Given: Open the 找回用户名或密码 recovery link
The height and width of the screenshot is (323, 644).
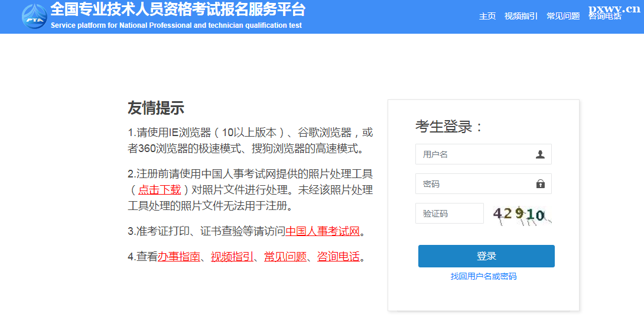Looking at the screenshot, I should click(483, 276).
